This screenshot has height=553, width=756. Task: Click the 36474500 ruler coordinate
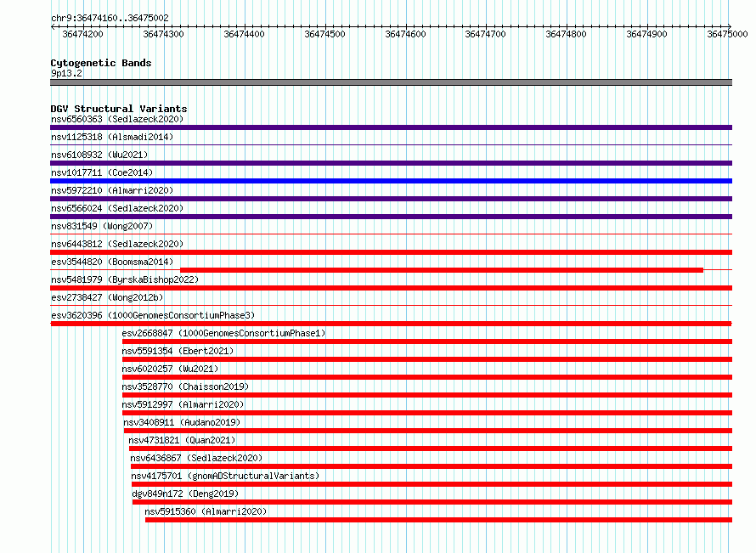[325, 34]
